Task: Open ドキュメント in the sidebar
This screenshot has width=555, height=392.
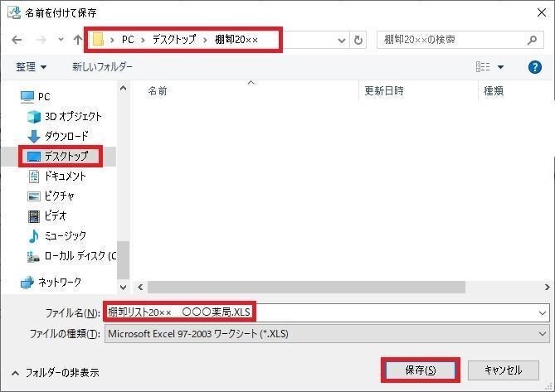Action: pyautogui.click(x=56, y=176)
